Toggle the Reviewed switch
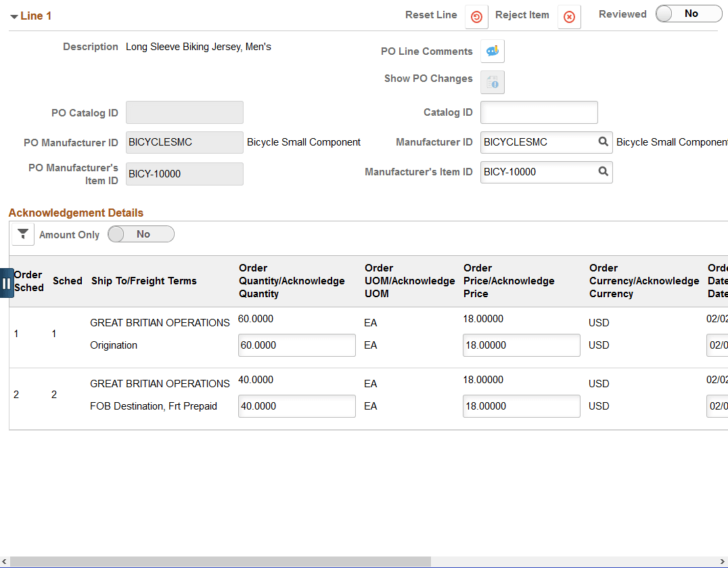The width and height of the screenshot is (728, 568). click(x=689, y=14)
